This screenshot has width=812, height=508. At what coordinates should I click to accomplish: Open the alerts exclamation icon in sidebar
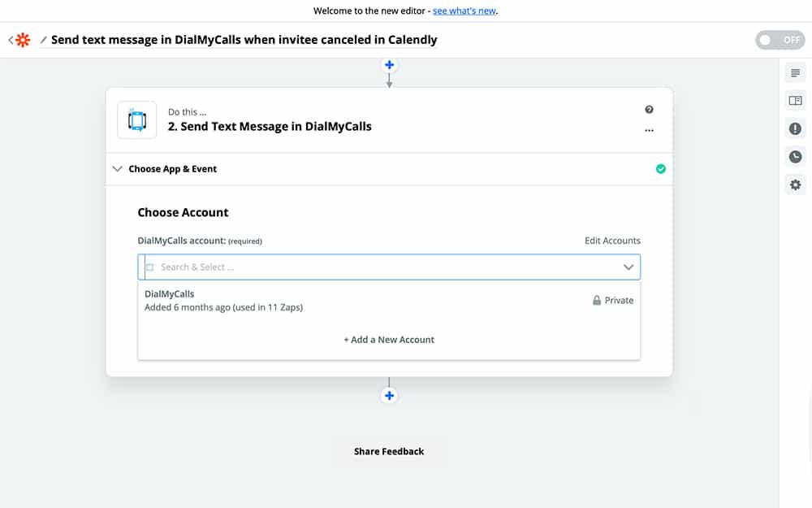[x=795, y=128]
